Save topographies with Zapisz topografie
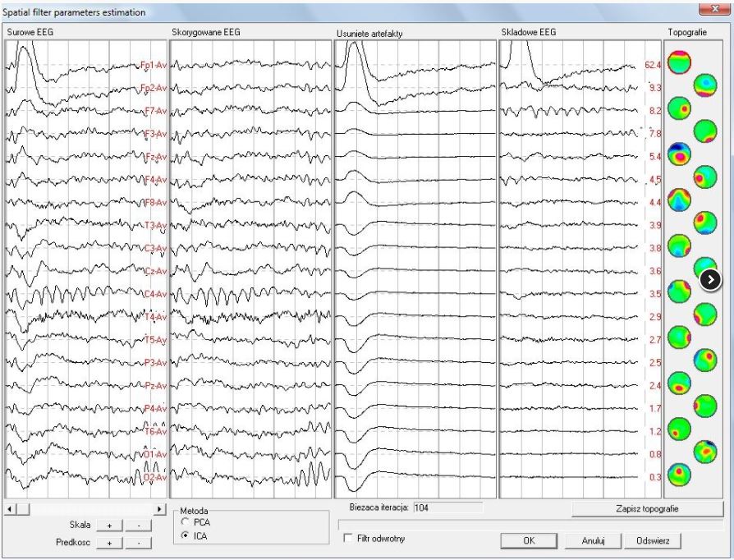This screenshot has height=560, width=734. click(x=648, y=509)
